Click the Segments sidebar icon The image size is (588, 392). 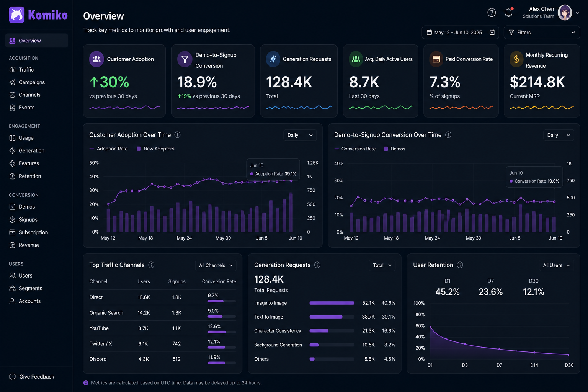coord(12,288)
